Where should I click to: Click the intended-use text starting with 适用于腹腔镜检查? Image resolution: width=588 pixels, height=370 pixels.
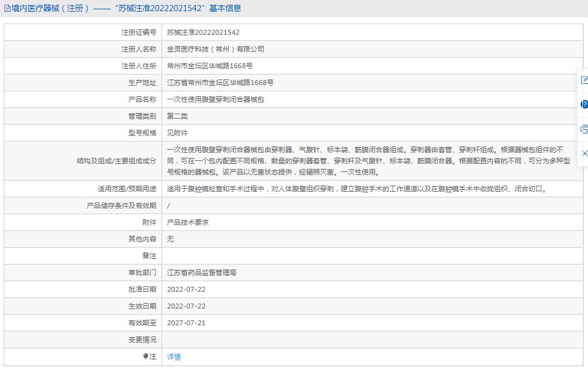pos(358,189)
